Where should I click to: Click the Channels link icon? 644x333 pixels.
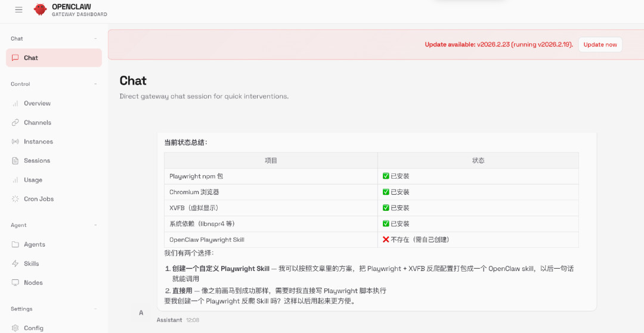coord(15,122)
